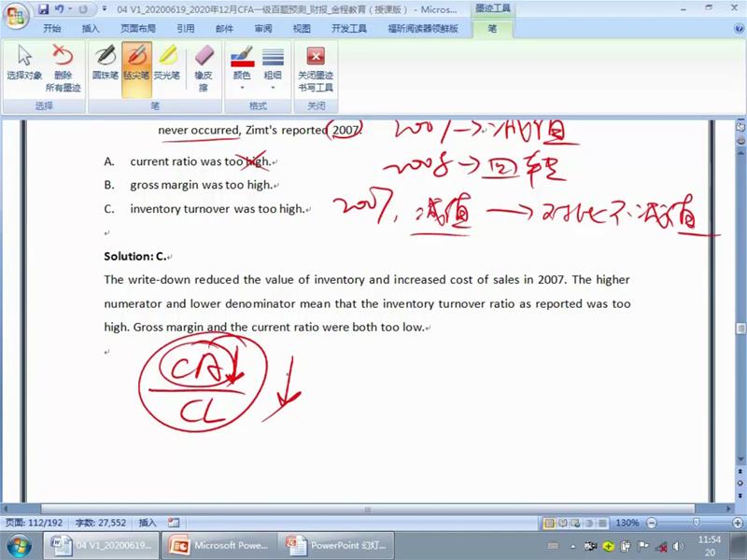The height and width of the screenshot is (560, 747).
Task: Open the line weight (粗细) dropdown
Action: pyautogui.click(x=273, y=68)
